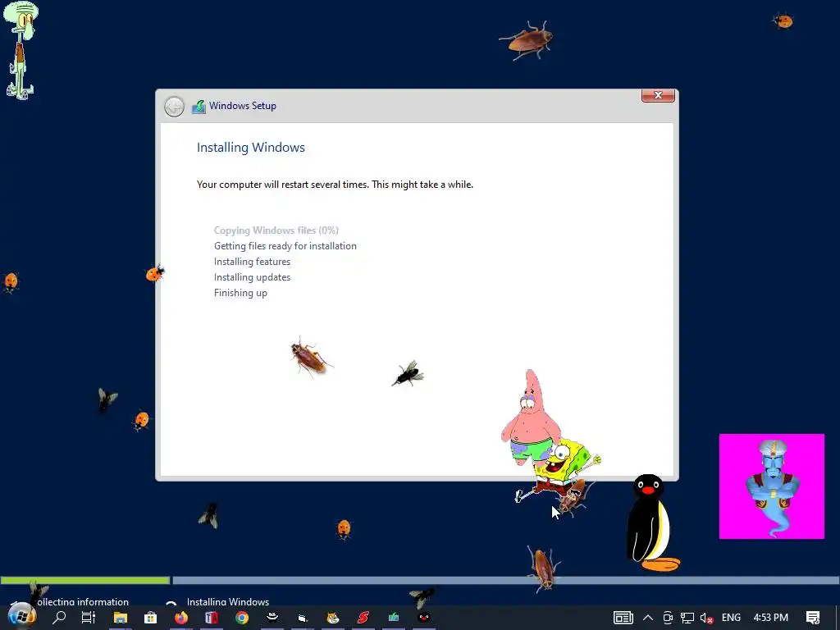This screenshot has width=840, height=630.
Task: Open the red S app taskbar icon
Action: click(363, 618)
